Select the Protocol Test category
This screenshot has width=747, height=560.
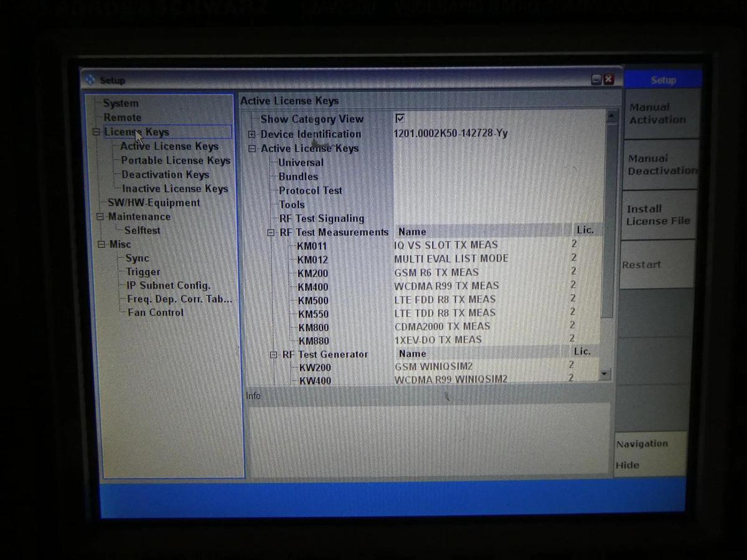(x=310, y=191)
